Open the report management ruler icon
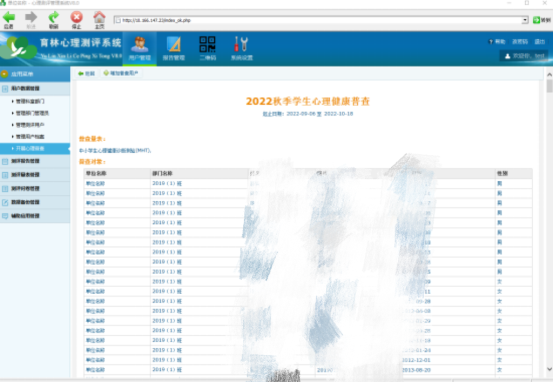553x382 pixels. (x=174, y=48)
